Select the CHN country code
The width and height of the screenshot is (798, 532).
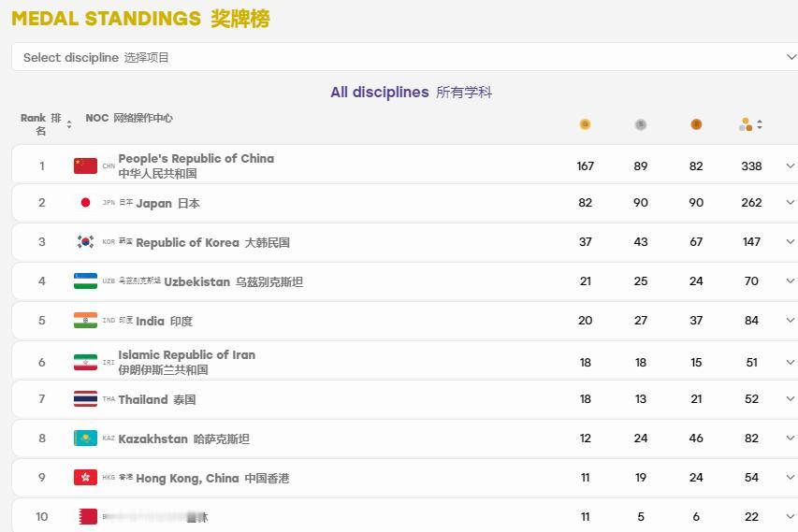pyautogui.click(x=109, y=165)
